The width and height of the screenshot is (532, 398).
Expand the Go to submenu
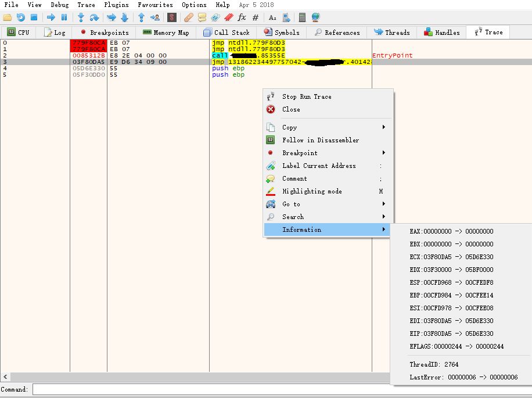(x=328, y=205)
